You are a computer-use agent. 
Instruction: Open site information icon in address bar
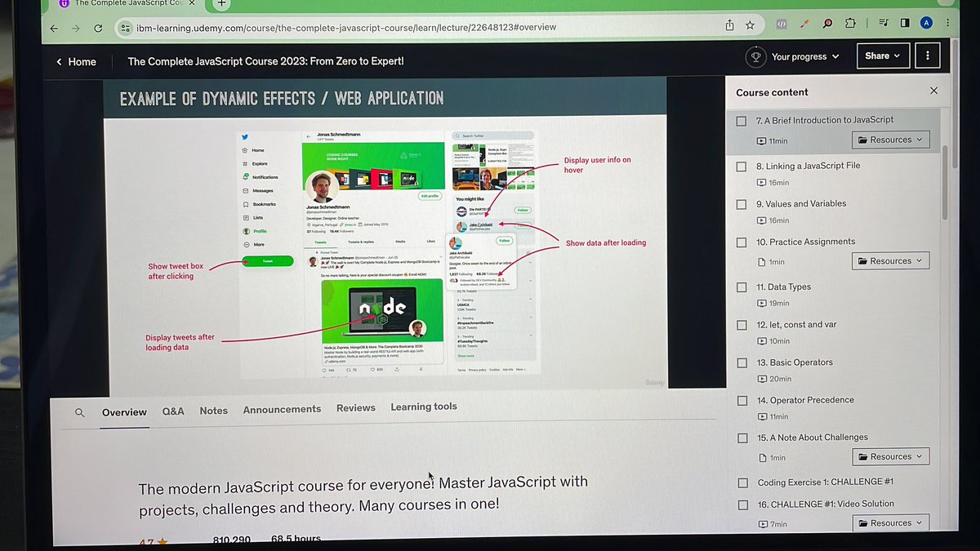pos(125,27)
